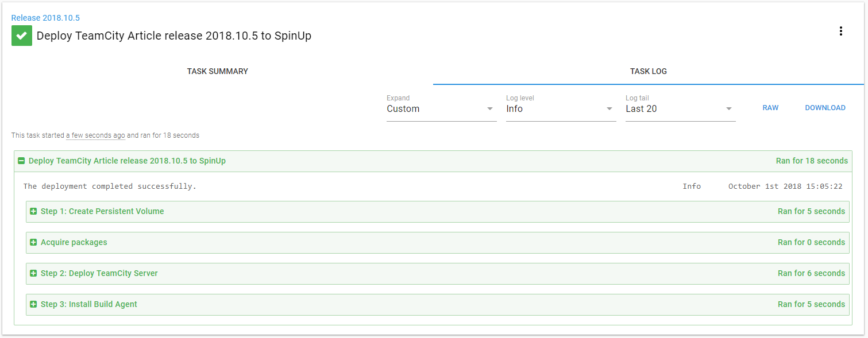The width and height of the screenshot is (868, 338).
Task: Open the Release 2018.10.5 link
Action: click(45, 18)
